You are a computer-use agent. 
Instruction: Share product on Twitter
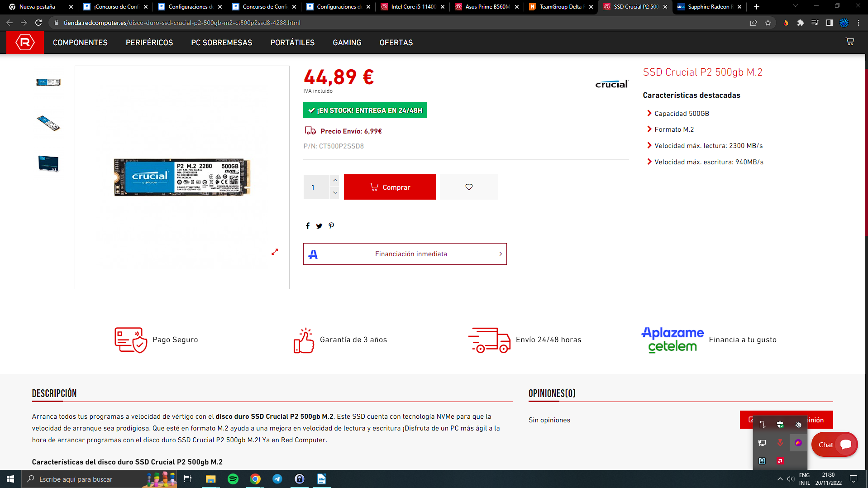pyautogui.click(x=319, y=226)
